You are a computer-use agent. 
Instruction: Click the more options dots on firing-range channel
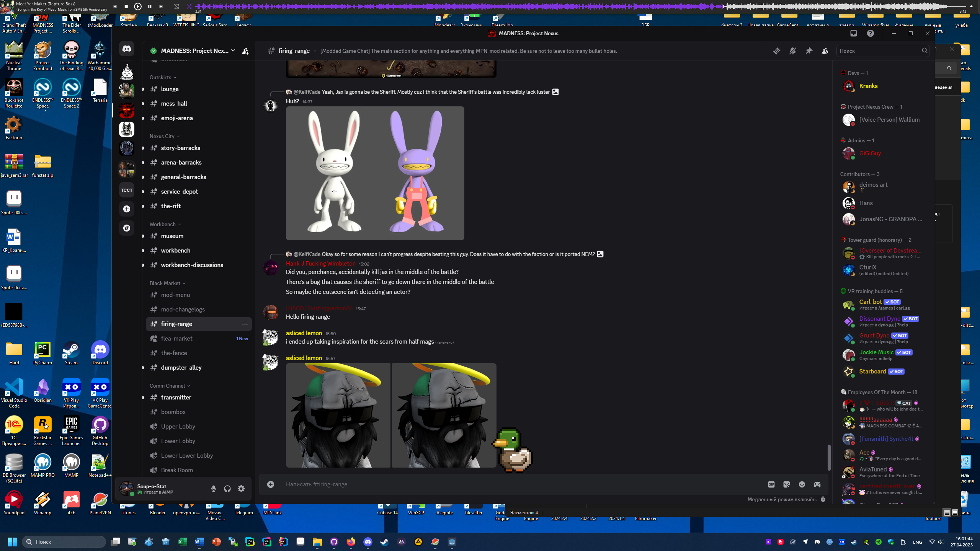pos(245,324)
